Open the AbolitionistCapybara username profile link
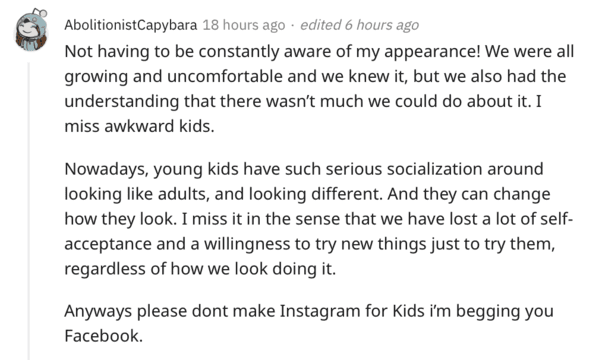 pyautogui.click(x=131, y=25)
